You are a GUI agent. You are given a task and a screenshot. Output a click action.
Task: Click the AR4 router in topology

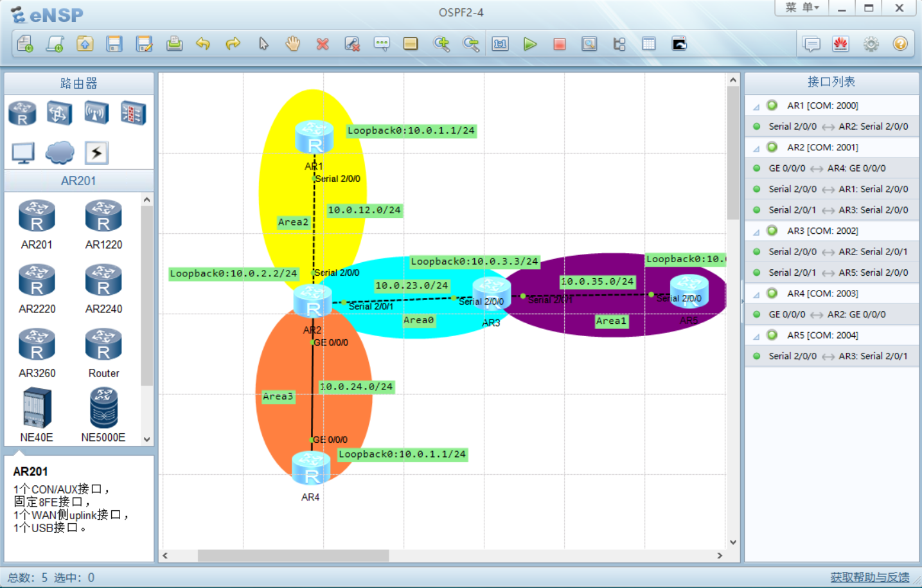click(311, 467)
